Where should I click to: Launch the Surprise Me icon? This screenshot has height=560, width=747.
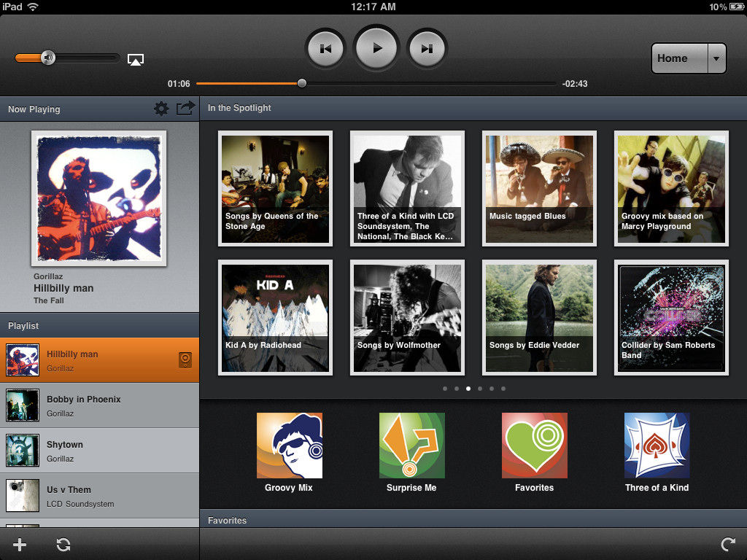click(411, 446)
